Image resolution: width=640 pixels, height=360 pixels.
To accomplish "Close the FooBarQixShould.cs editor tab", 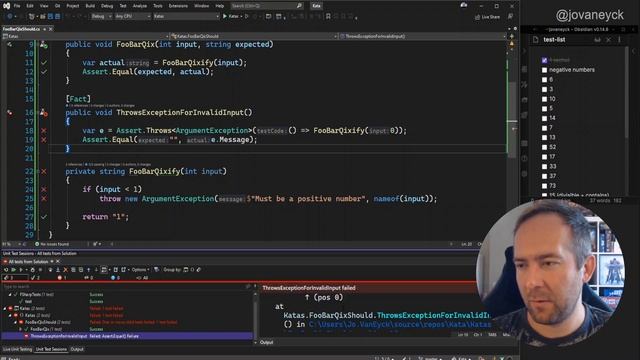I will [x=51, y=29].
